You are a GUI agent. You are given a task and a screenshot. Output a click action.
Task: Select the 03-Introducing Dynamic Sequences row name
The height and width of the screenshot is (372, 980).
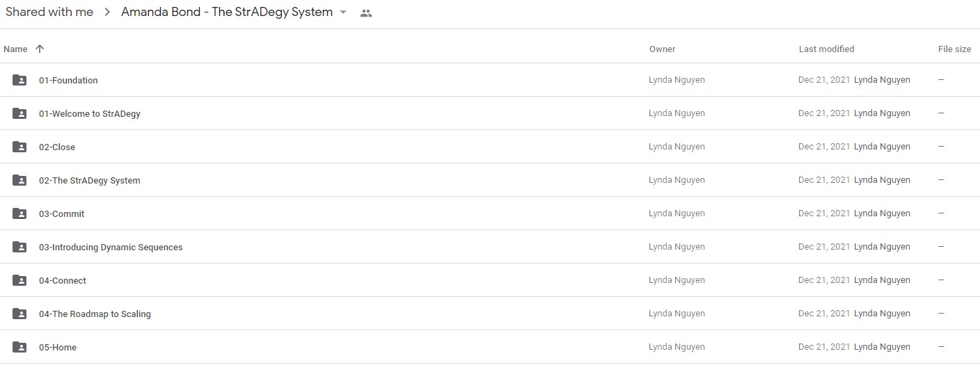pos(111,247)
